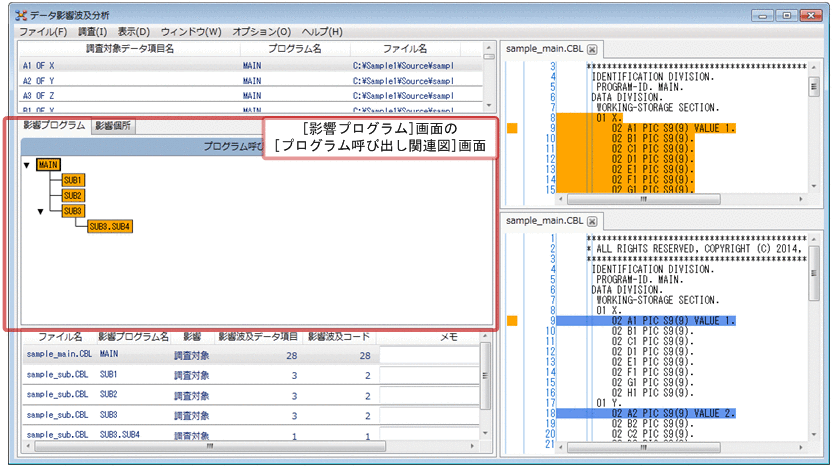The width and height of the screenshot is (833, 468).
Task: Maximize the データ影響波及分析 window
Action: pos(787,16)
